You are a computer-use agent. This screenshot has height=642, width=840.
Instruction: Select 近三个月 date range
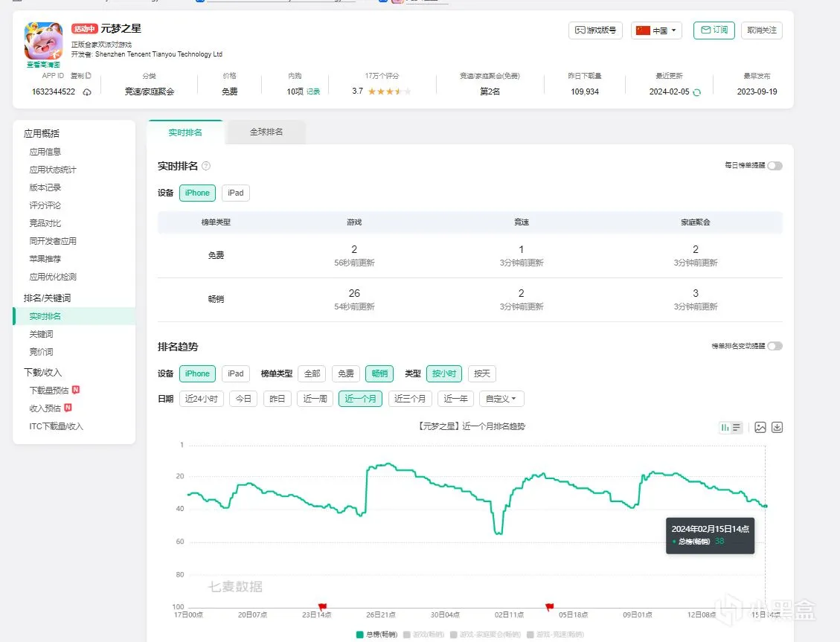point(410,399)
